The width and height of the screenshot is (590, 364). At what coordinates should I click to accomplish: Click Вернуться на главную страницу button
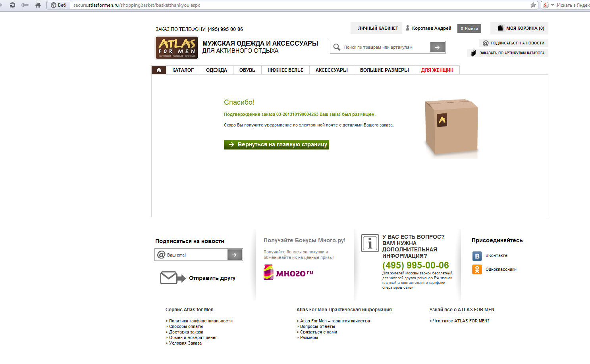tap(276, 145)
